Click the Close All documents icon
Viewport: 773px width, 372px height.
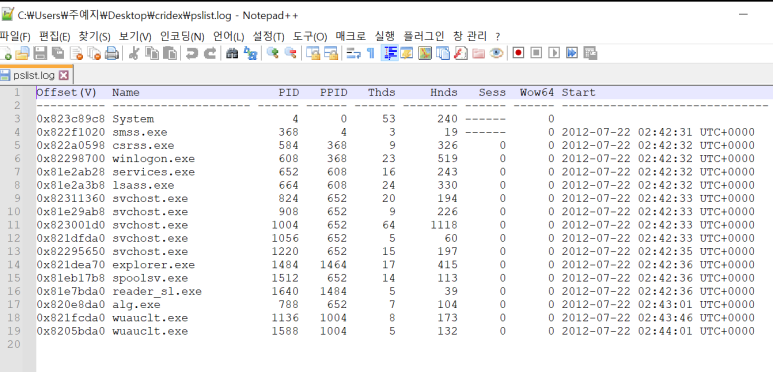click(94, 53)
